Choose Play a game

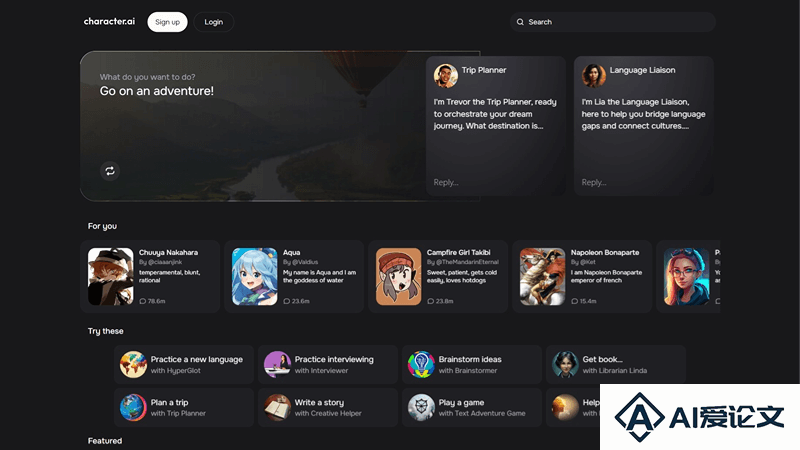471,407
